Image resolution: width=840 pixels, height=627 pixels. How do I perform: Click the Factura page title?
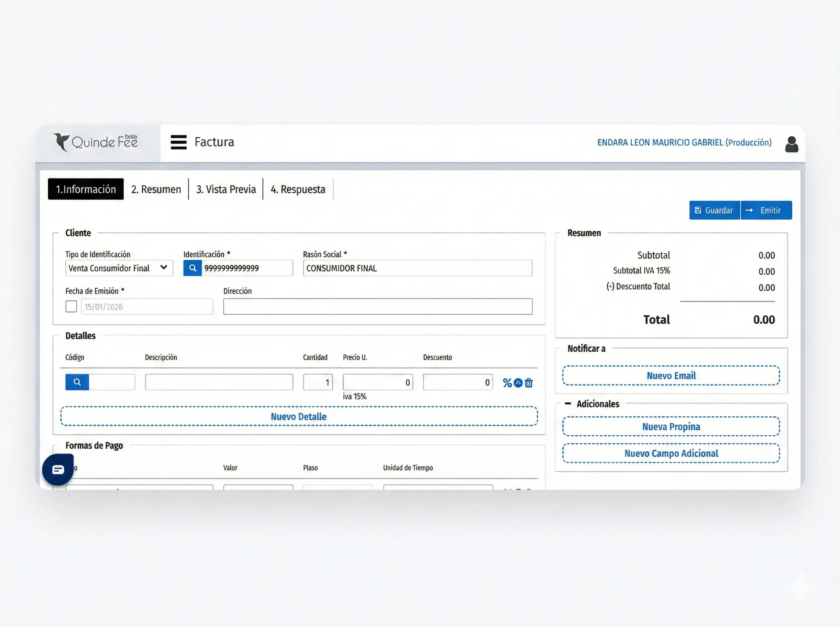tap(214, 142)
